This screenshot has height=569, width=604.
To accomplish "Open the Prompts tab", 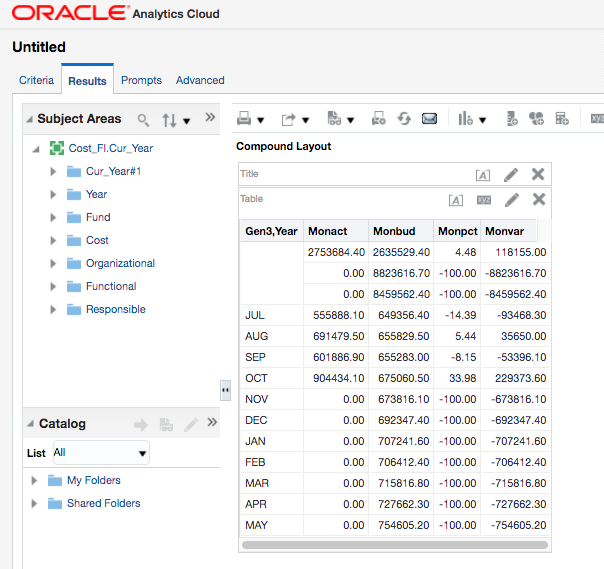I will pos(141,80).
